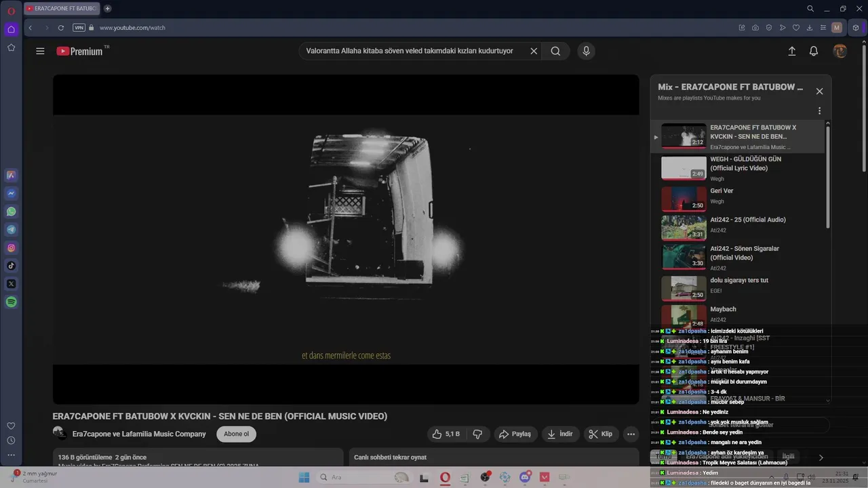Open Opera sidebar home start page
868x488 pixels.
click(11, 29)
